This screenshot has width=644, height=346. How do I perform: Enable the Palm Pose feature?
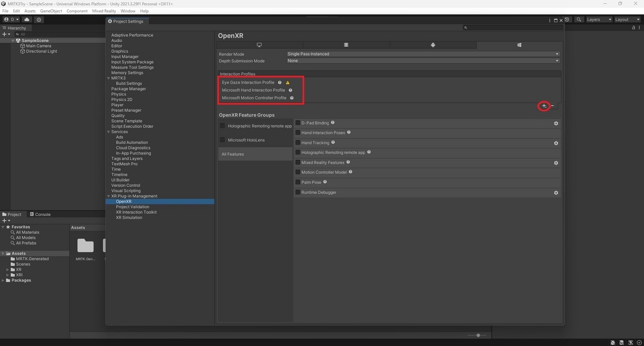[298, 182]
